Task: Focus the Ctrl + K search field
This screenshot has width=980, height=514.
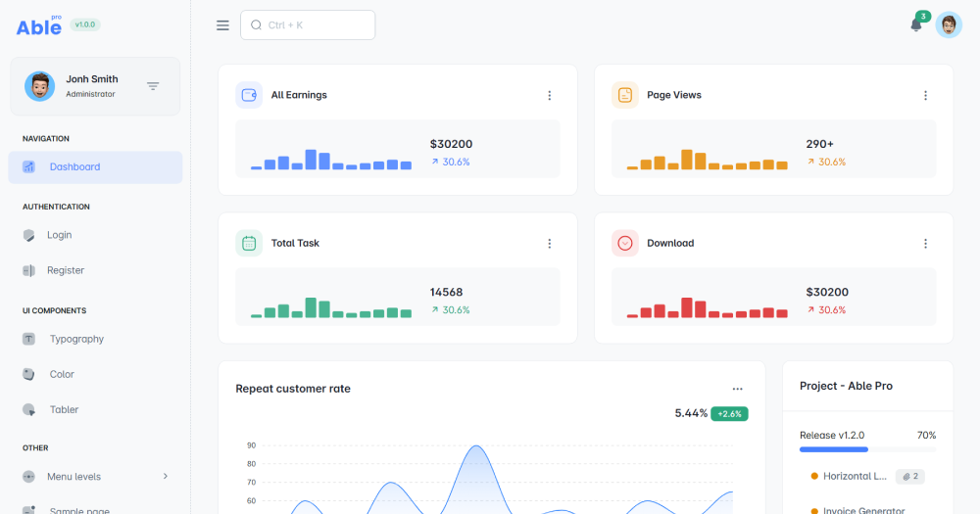Action: pyautogui.click(x=308, y=25)
